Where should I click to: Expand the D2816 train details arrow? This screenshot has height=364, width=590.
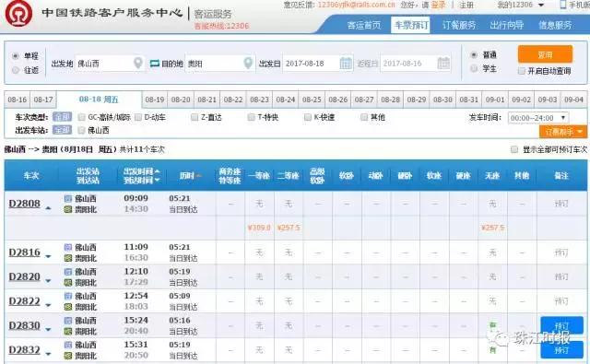[48, 256]
